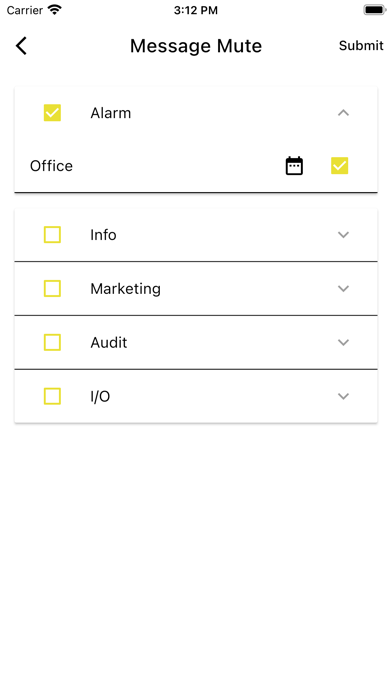Check the Marketing checkbox
The image size is (392, 696).
click(x=52, y=289)
